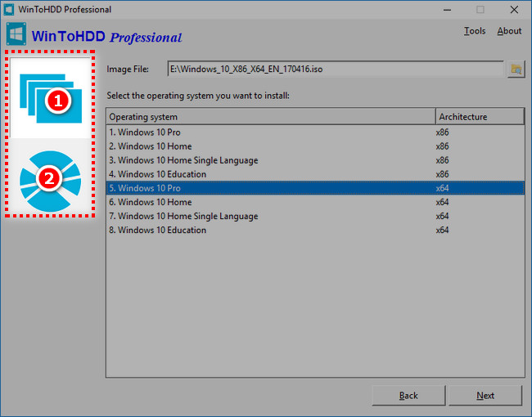Select row 2. Windows 10 Home x86

pyautogui.click(x=315, y=146)
